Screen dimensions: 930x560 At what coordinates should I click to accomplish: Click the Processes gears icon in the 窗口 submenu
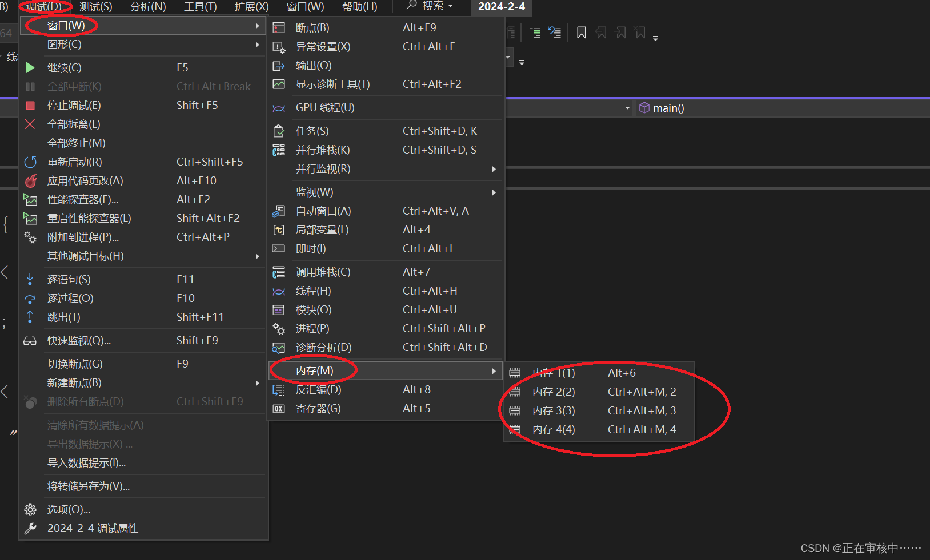click(279, 329)
